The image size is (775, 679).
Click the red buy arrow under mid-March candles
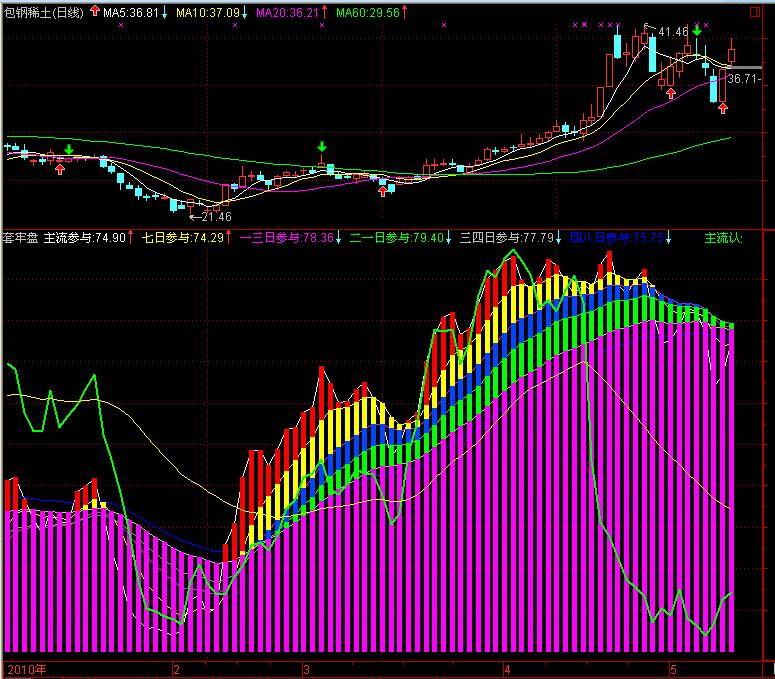tap(383, 192)
